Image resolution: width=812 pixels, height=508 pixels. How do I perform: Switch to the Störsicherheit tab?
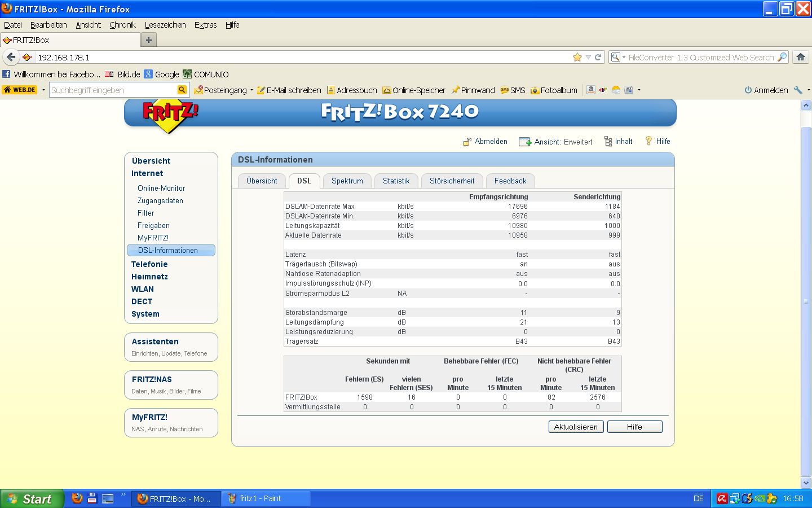pos(452,181)
